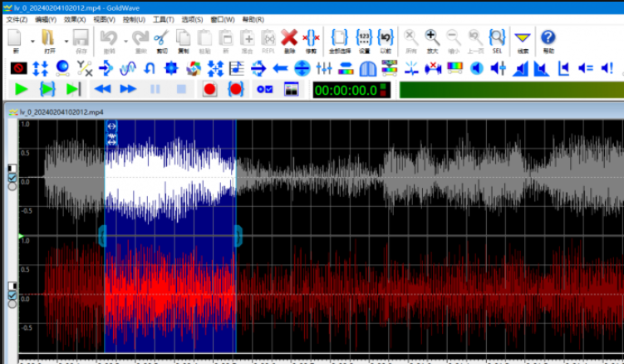Start recording with the red Record button
This screenshot has height=364, width=624.
(x=209, y=89)
